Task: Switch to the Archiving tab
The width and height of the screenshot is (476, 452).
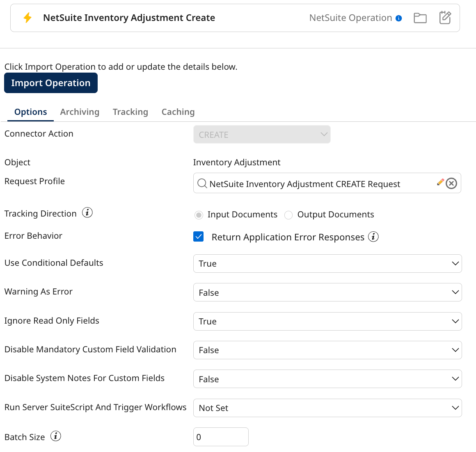Action: [x=80, y=112]
